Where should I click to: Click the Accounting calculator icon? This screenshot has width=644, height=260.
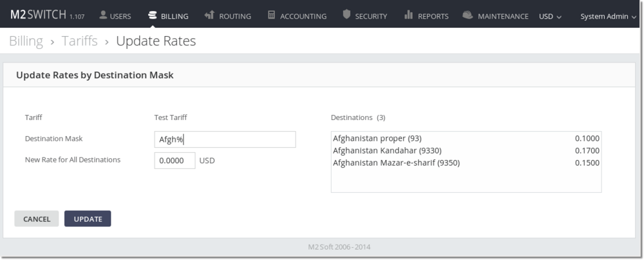click(271, 15)
